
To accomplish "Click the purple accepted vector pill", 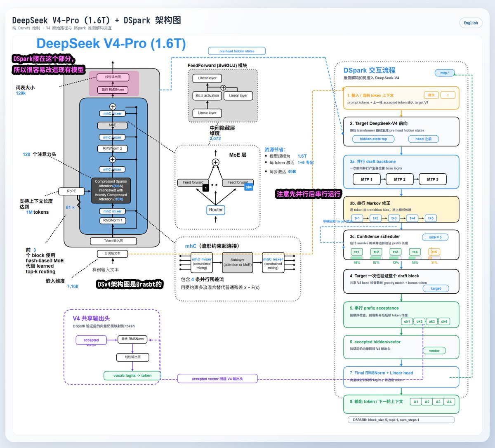I will click(91, 340).
